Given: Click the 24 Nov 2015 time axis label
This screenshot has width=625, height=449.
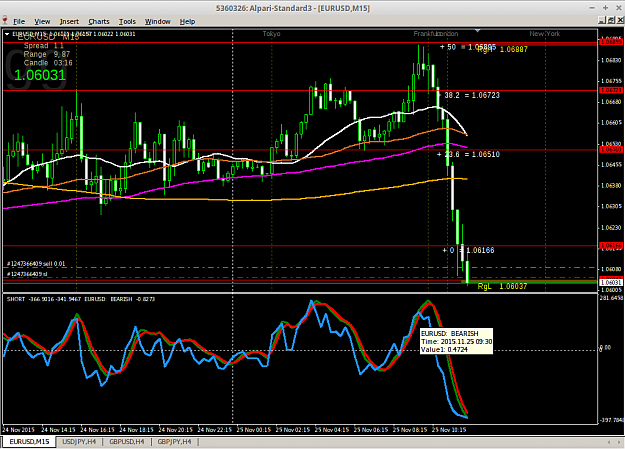Looking at the screenshot, I should coord(18,430).
